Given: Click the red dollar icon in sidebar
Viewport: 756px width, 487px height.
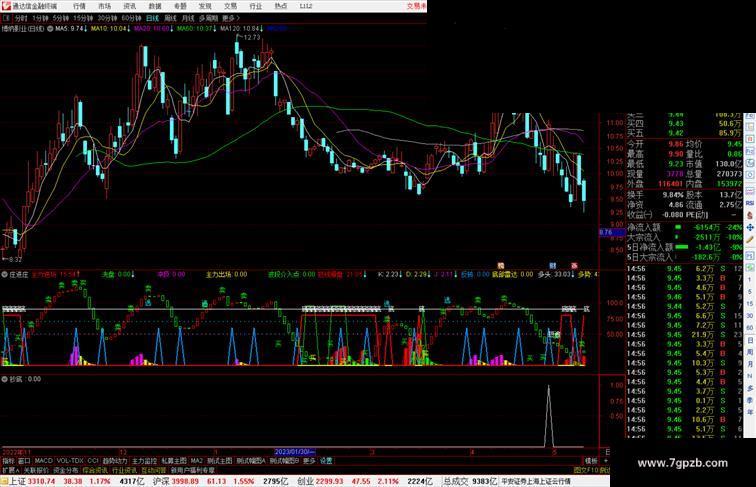Looking at the screenshot, I should pos(750,215).
